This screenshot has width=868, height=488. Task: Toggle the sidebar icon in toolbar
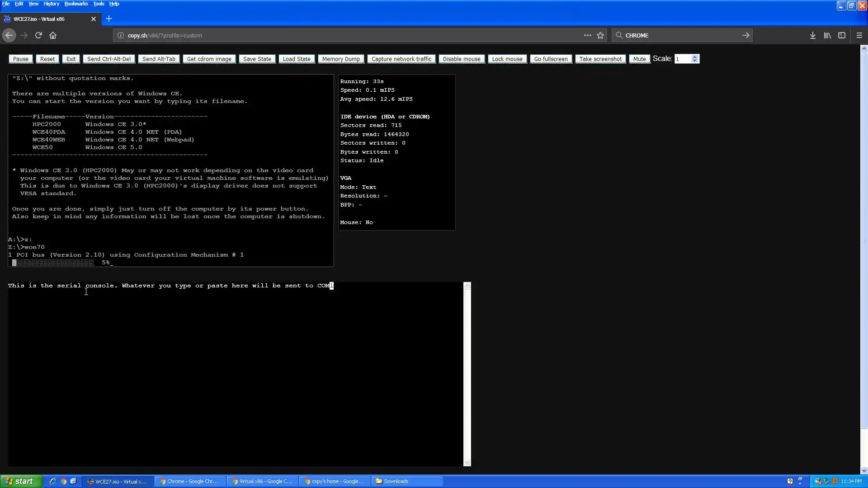tap(841, 35)
